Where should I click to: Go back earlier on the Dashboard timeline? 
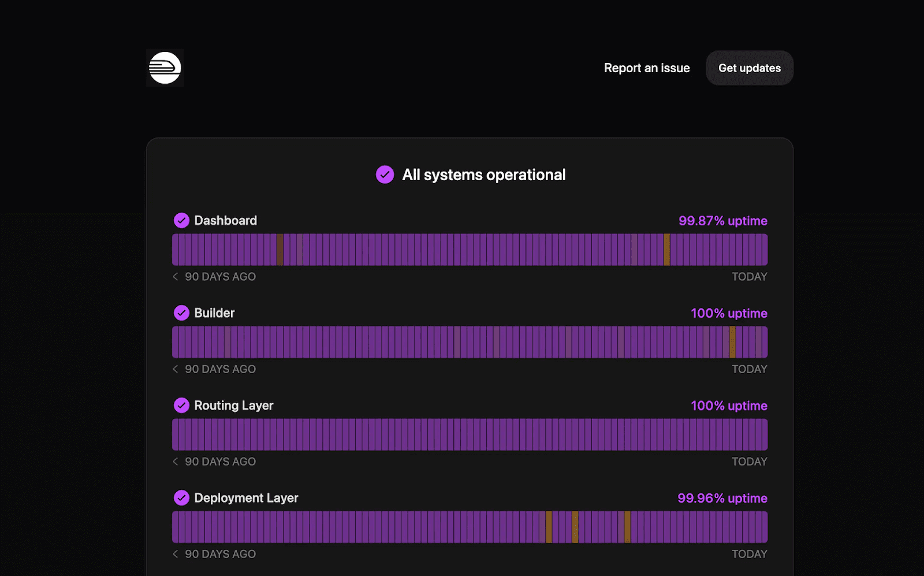[176, 277]
